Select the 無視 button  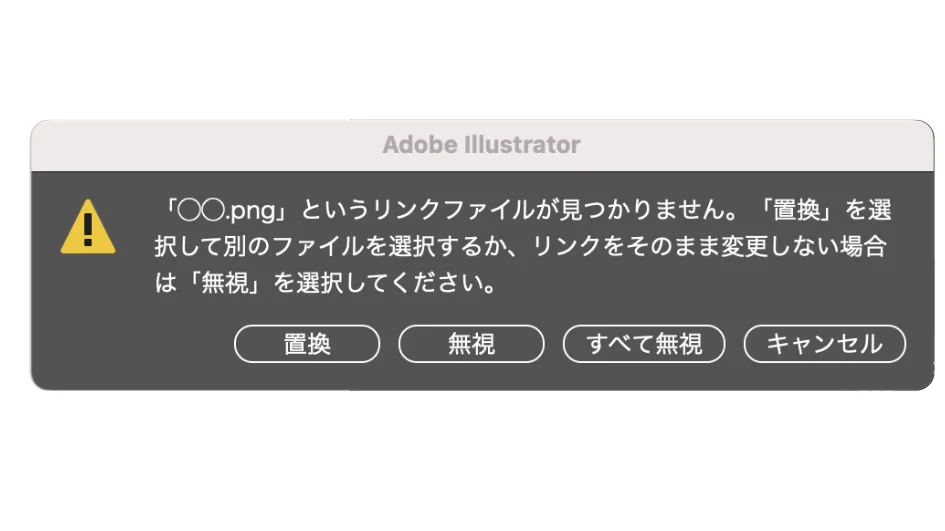tap(471, 344)
